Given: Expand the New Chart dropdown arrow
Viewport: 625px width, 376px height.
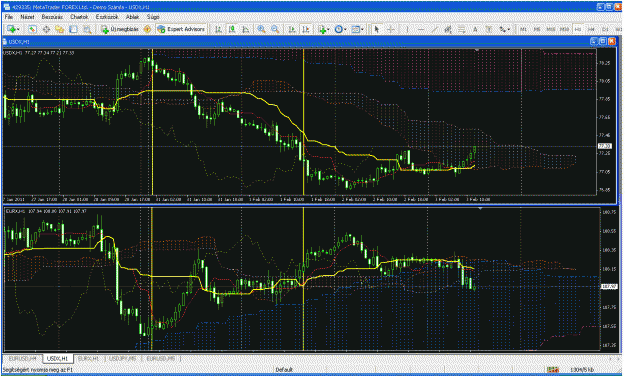Looking at the screenshot, I should 18,29.
